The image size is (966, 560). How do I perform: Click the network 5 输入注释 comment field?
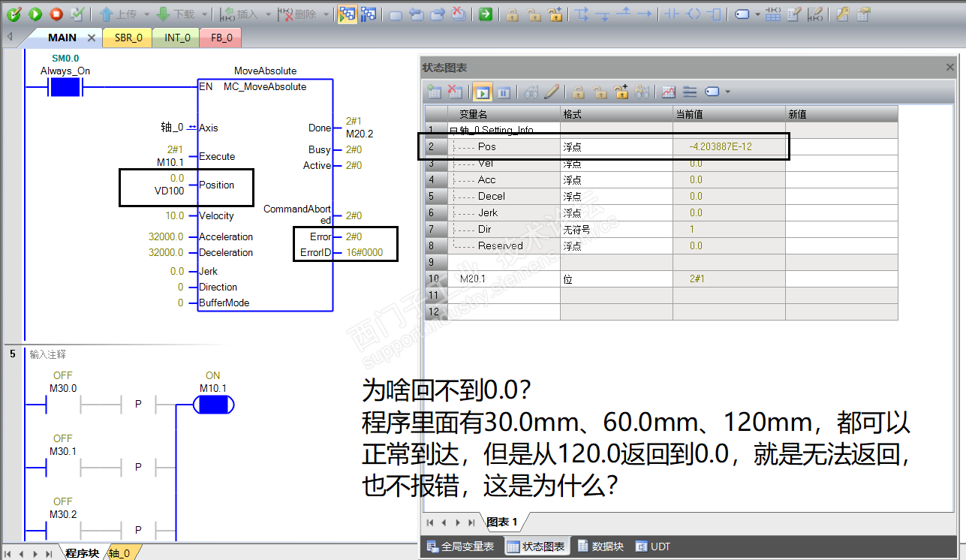(x=47, y=354)
